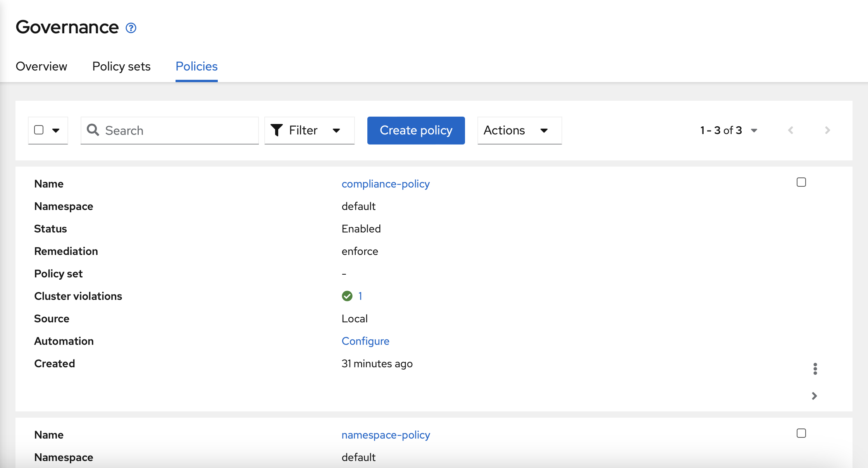Click Create policy button
Screen dimensions: 868x468
pyautogui.click(x=416, y=130)
